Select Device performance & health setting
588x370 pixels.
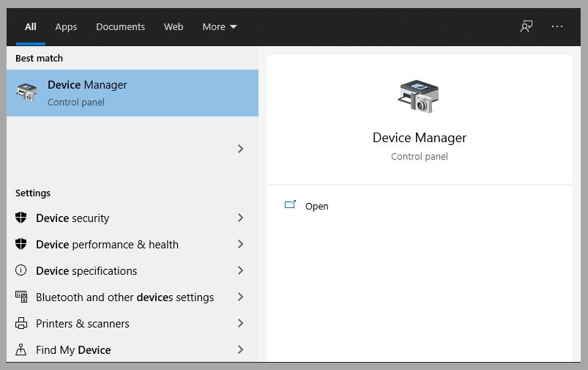[x=133, y=244]
